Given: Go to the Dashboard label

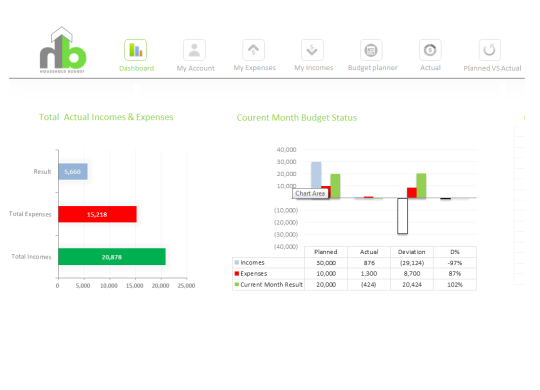Looking at the screenshot, I should [136, 68].
